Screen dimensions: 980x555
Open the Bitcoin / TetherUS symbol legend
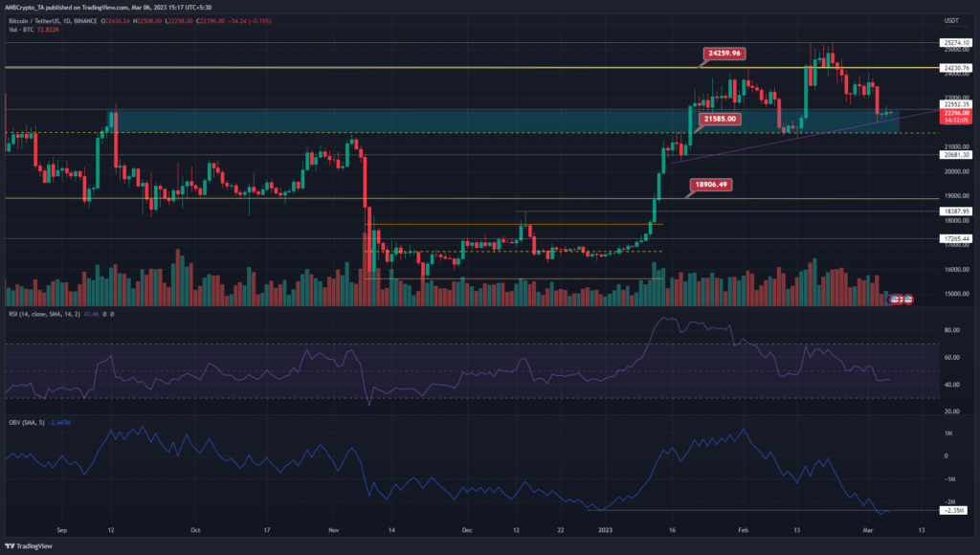click(x=36, y=21)
